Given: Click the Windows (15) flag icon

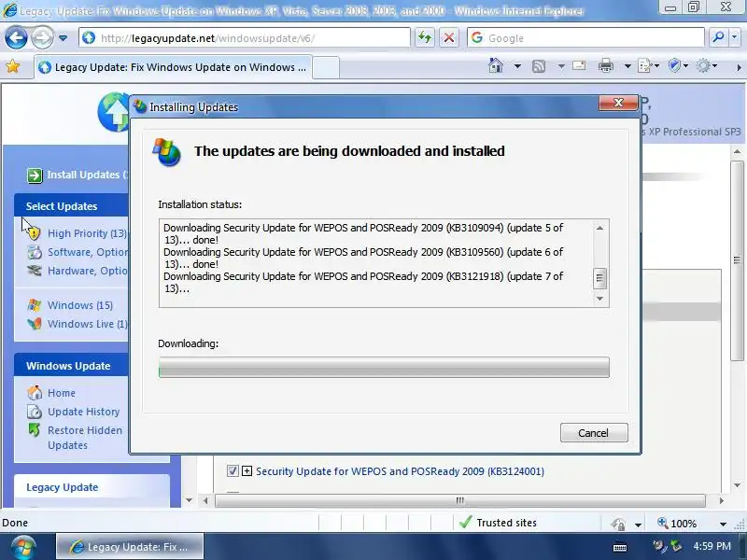Looking at the screenshot, I should [35, 305].
